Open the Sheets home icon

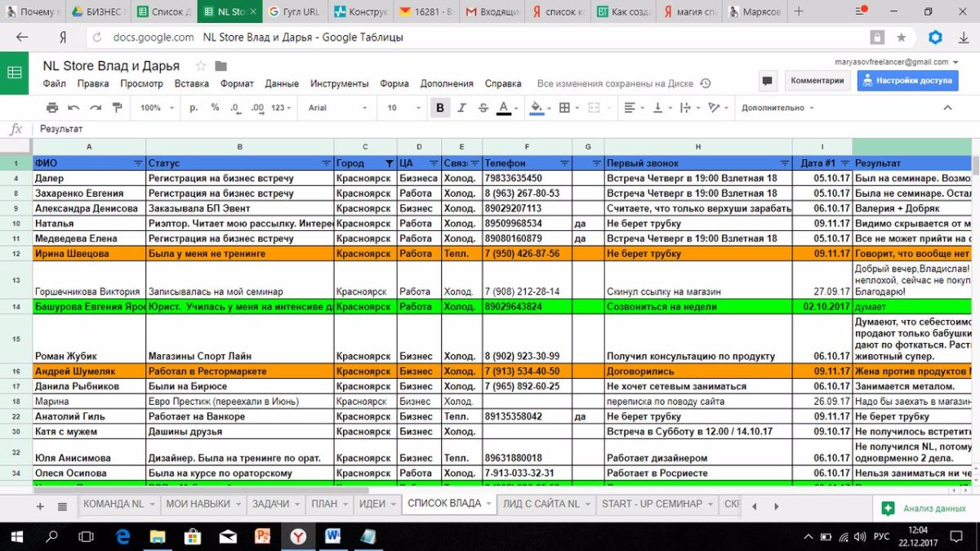[x=15, y=72]
